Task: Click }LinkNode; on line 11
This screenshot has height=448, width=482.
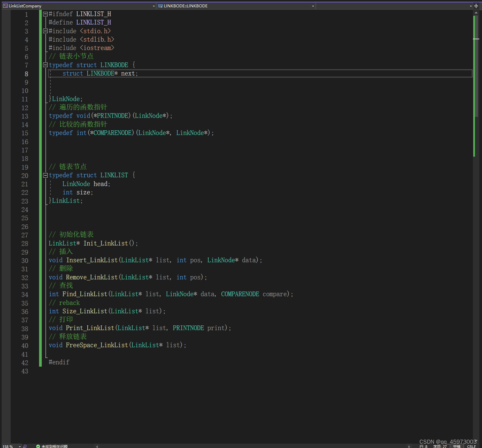Action: (66, 99)
